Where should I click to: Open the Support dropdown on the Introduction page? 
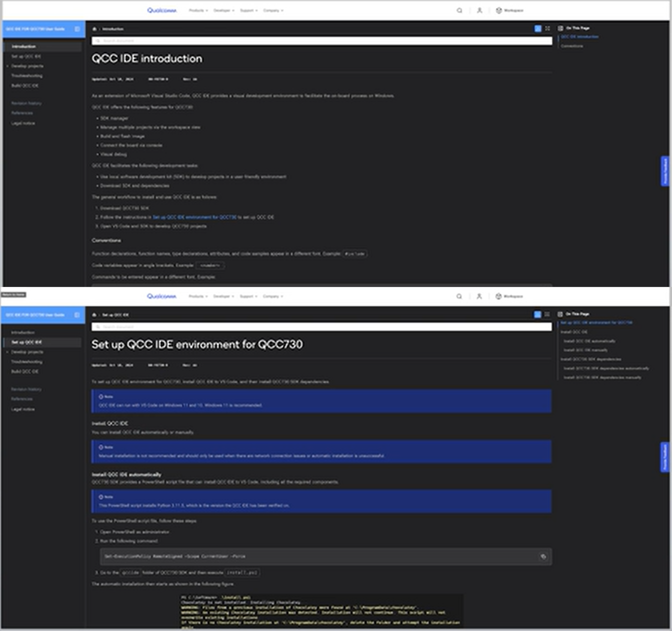click(x=249, y=11)
